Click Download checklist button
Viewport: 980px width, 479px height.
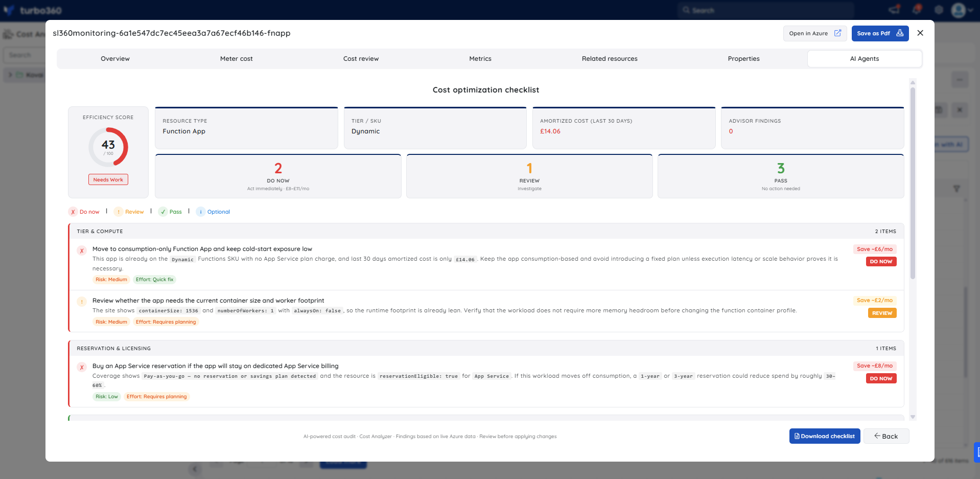pos(825,436)
